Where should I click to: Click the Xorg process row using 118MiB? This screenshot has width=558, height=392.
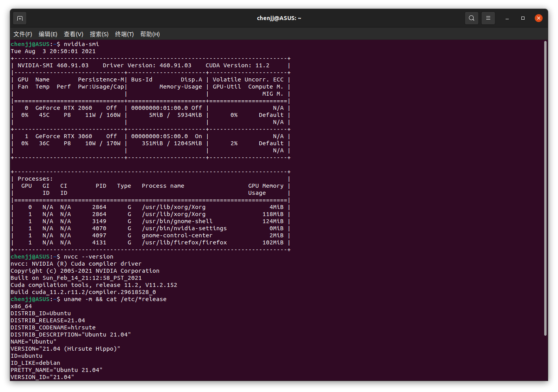pyautogui.click(x=151, y=214)
